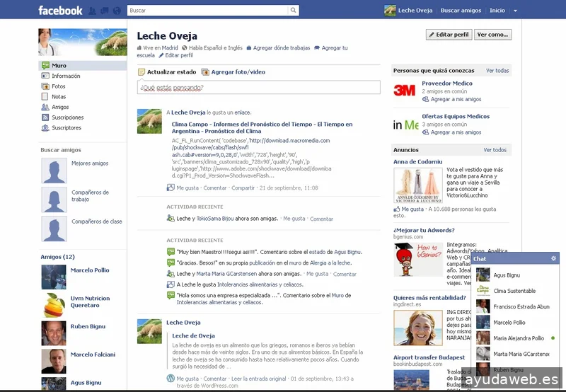Click the Agregar foto/video icon

click(205, 72)
